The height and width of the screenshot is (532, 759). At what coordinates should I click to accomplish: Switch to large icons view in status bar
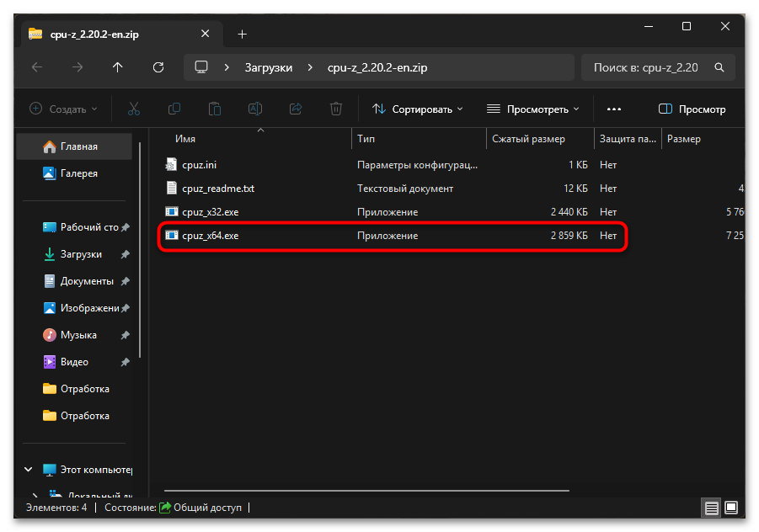click(x=731, y=508)
